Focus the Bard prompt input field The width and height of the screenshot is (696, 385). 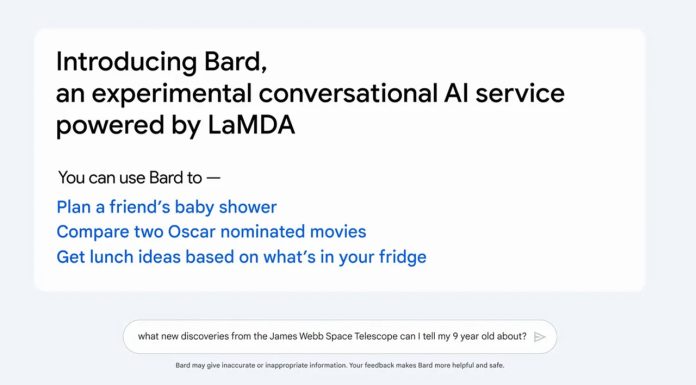click(x=340, y=337)
